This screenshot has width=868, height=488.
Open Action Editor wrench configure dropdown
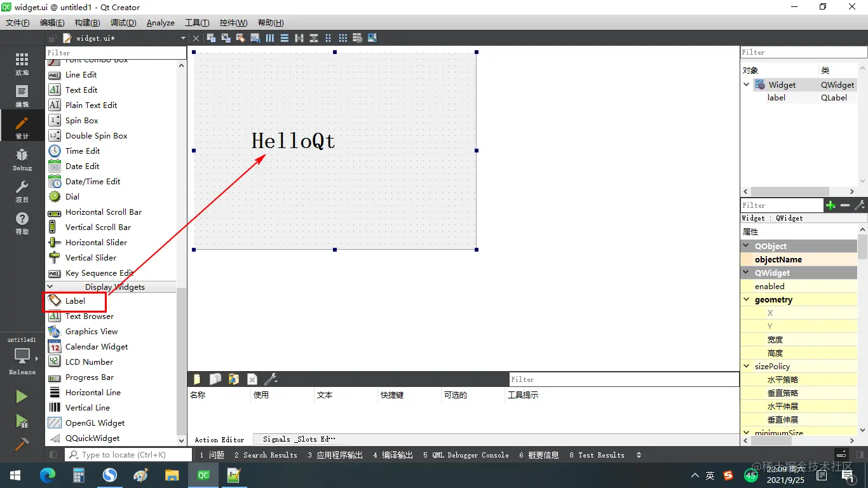tap(271, 379)
